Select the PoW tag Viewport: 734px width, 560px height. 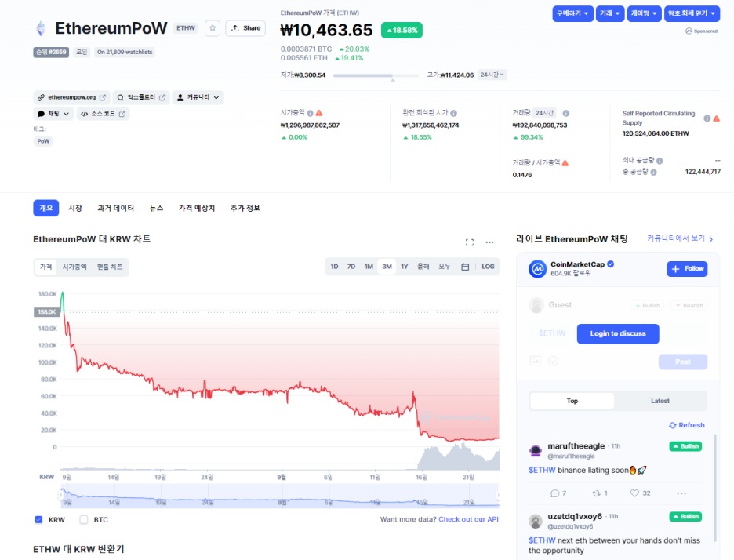pyautogui.click(x=43, y=141)
